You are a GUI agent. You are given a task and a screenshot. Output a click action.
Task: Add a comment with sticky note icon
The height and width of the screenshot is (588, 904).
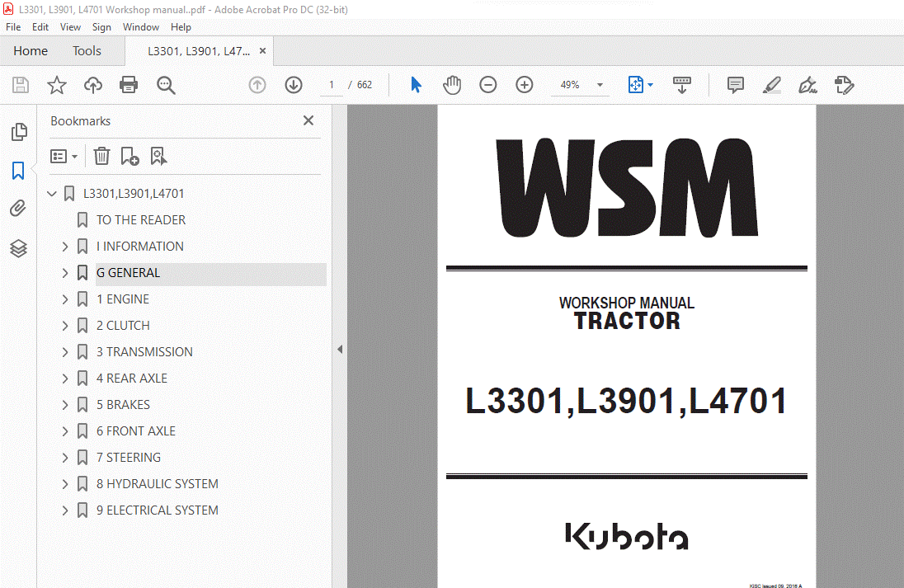(735, 85)
